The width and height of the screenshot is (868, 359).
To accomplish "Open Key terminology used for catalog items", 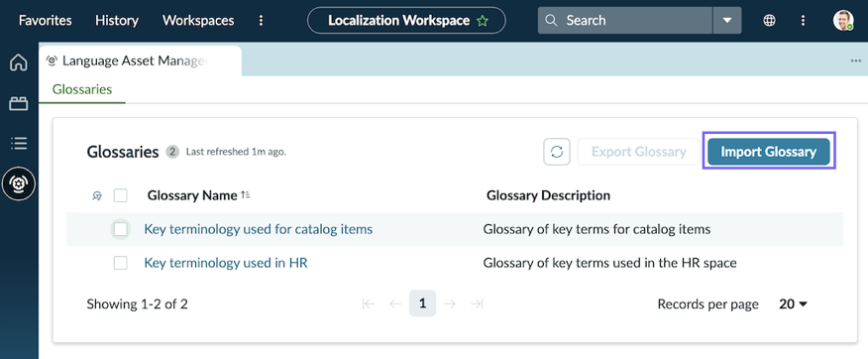I will (258, 229).
